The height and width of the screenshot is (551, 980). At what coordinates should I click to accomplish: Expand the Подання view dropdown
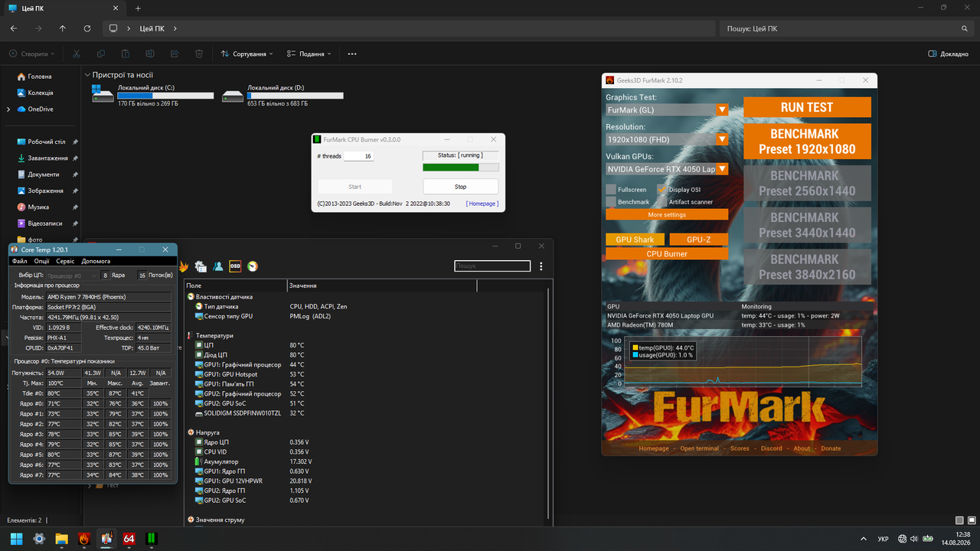pos(309,54)
